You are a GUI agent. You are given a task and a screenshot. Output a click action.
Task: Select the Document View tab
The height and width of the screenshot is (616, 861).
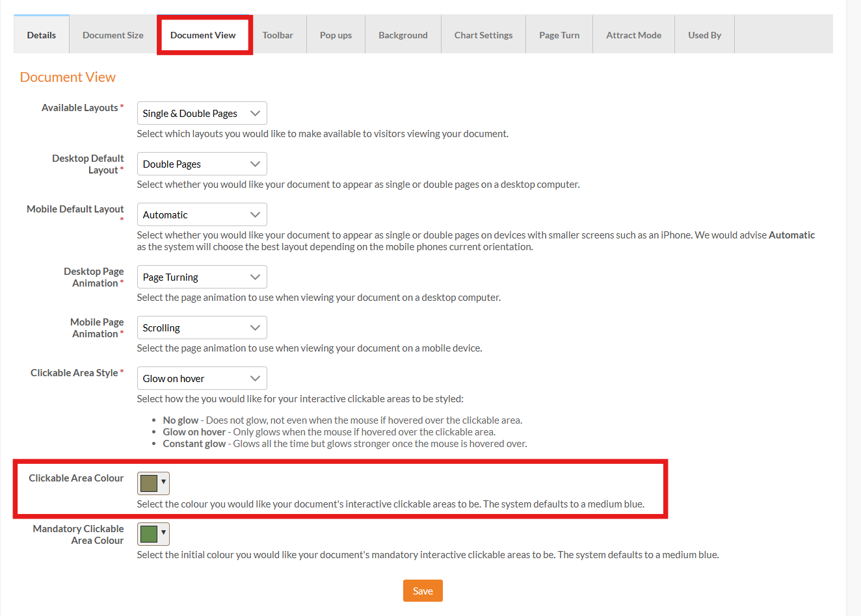point(203,35)
